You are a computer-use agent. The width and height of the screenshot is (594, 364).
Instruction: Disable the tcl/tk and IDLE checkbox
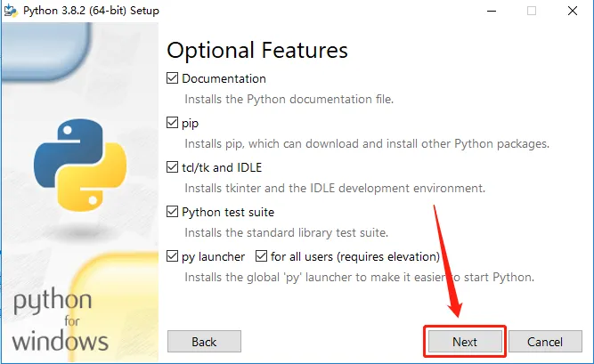(173, 167)
